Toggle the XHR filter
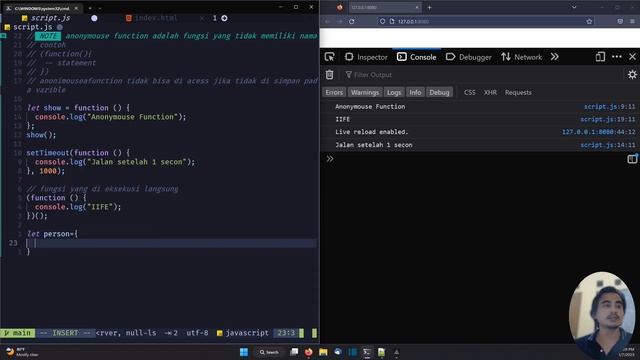 tap(490, 93)
